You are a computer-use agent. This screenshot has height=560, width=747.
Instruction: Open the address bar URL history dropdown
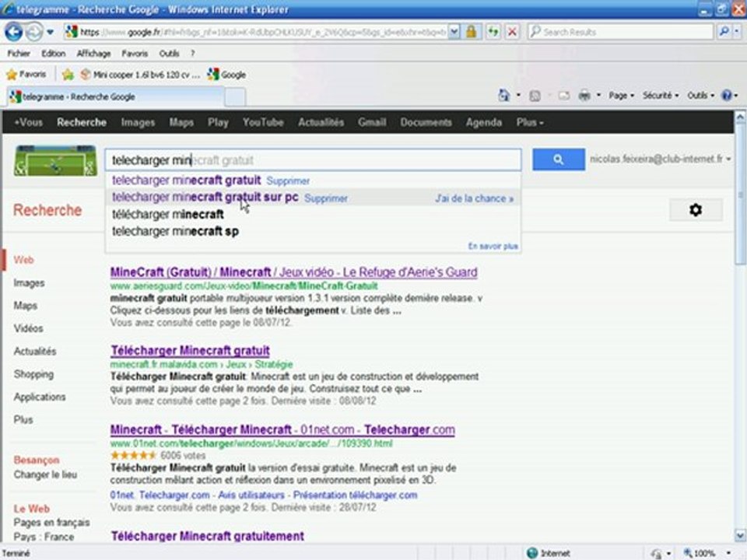(454, 32)
